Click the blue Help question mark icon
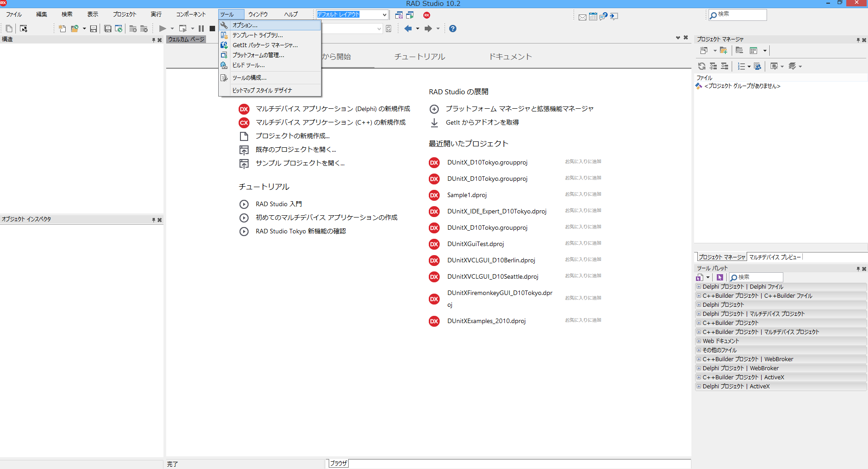This screenshot has height=469, width=868. coord(453,29)
